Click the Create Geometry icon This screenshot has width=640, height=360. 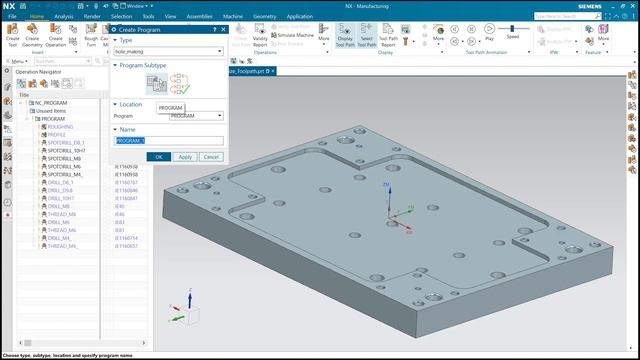click(32, 35)
